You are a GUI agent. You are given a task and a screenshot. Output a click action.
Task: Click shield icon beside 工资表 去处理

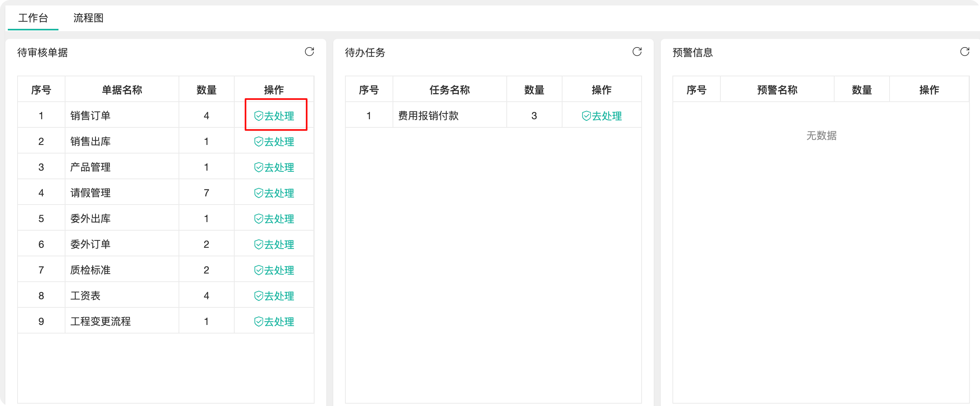pyautogui.click(x=258, y=296)
